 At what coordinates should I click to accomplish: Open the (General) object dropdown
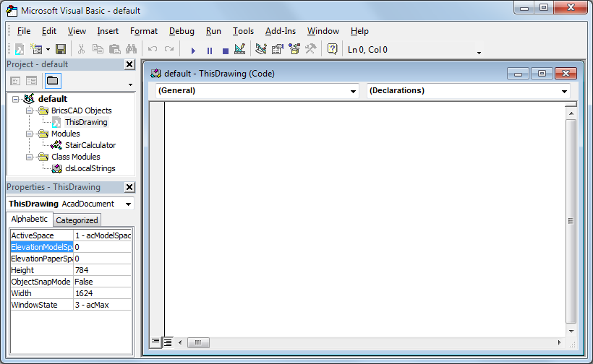(353, 91)
